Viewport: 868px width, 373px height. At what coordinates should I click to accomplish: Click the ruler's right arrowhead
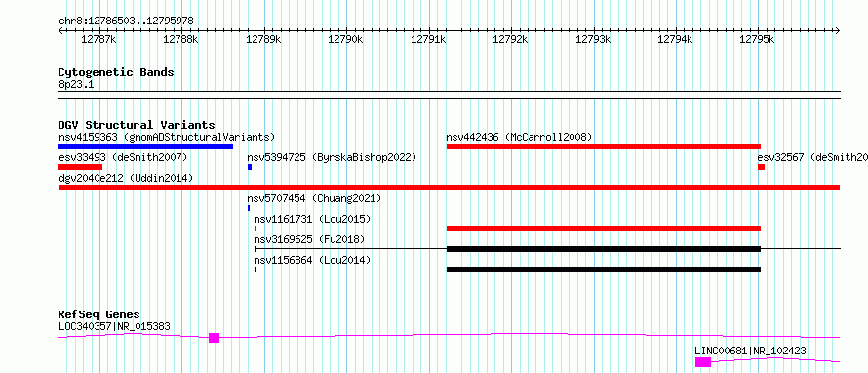(x=838, y=30)
